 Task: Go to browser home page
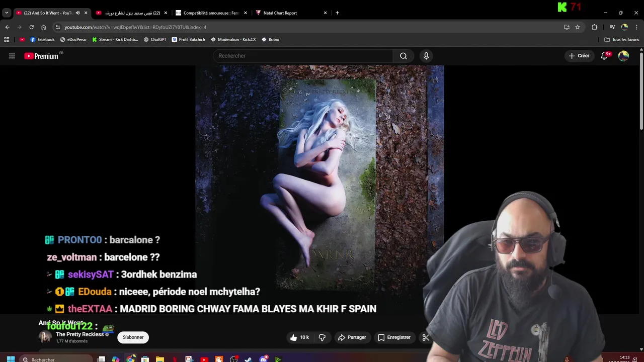[x=43, y=27]
